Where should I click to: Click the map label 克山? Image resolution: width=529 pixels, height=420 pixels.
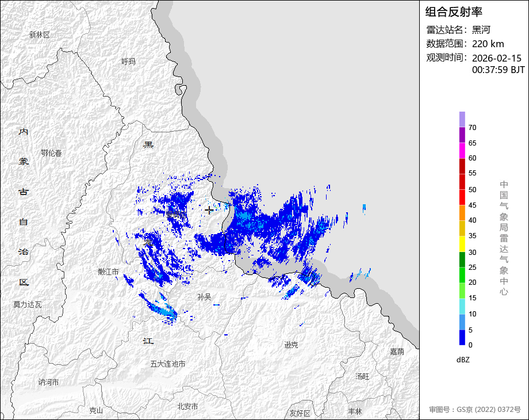coord(96,411)
